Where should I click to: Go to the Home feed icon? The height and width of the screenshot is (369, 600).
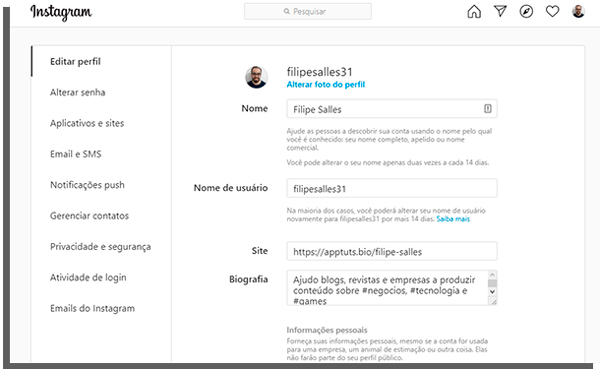tap(474, 11)
